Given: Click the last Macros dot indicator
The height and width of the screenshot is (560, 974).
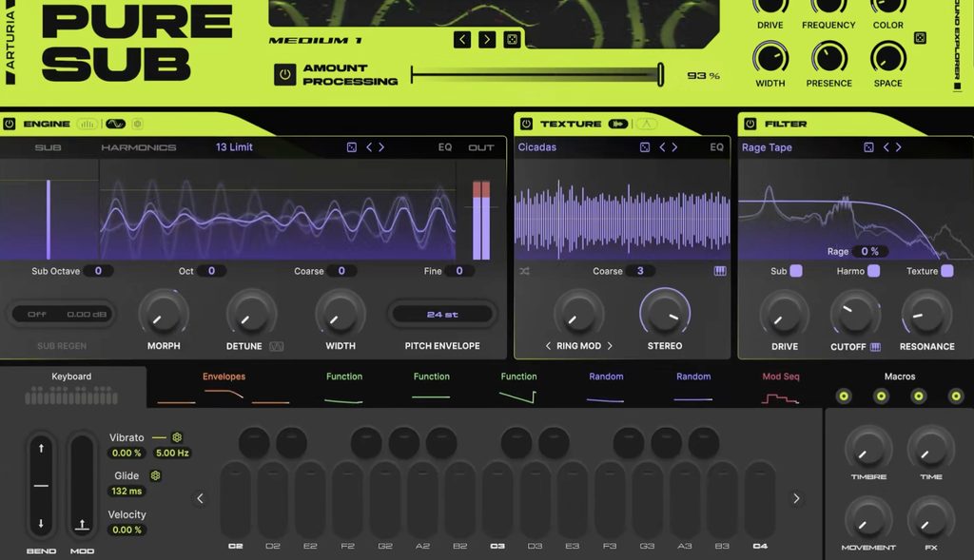Looking at the screenshot, I should 956,396.
